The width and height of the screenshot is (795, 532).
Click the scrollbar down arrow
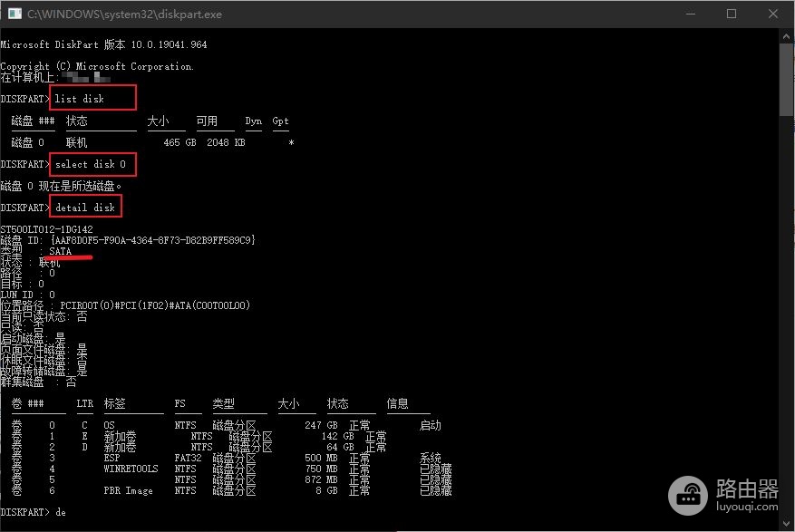click(786, 523)
